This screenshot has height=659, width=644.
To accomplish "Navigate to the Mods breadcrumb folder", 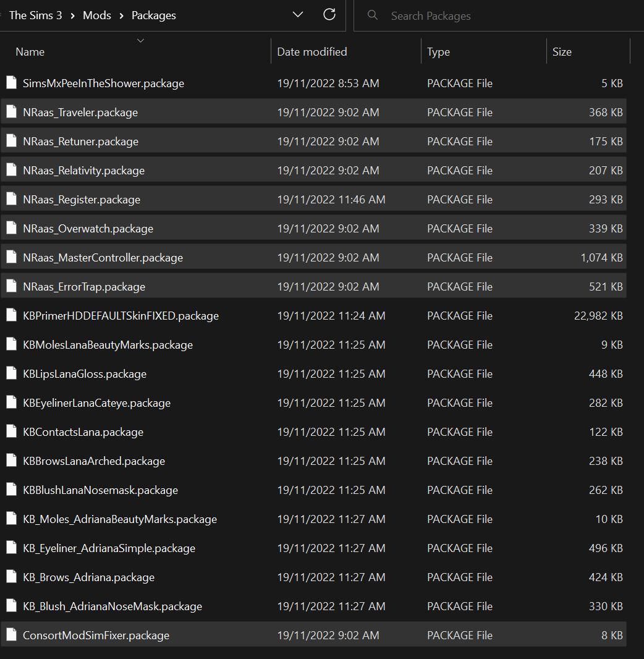I will (97, 15).
